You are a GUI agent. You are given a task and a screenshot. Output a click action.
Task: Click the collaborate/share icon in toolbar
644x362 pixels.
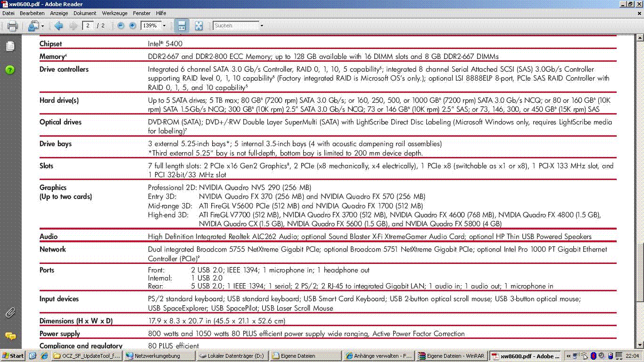(x=33, y=26)
